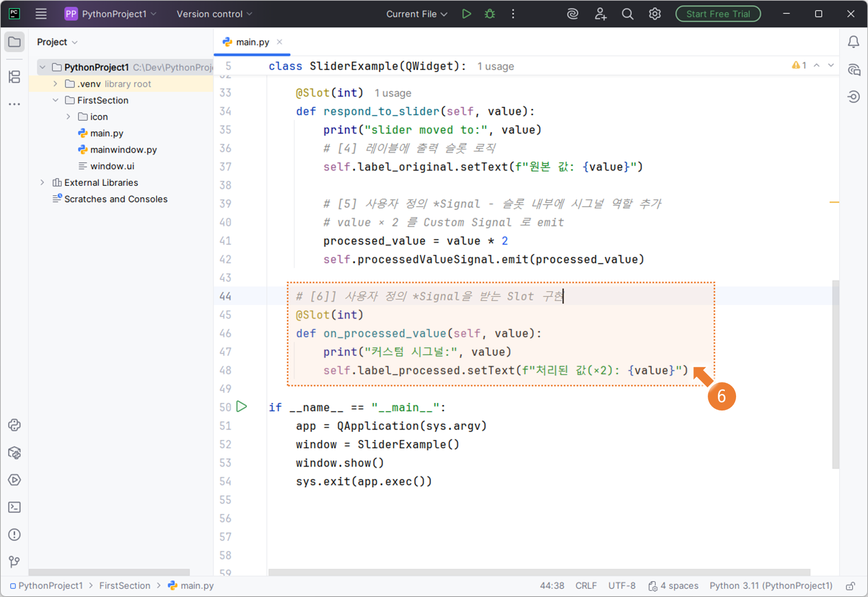Change file encoding UTF-8
The width and height of the screenshot is (868, 597).
pos(622,586)
